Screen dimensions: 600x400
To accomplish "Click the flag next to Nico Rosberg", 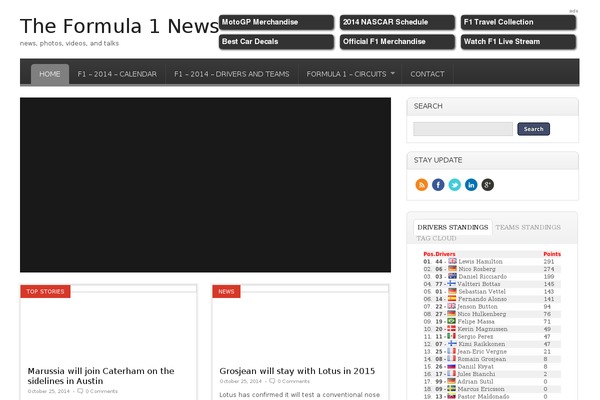I will (x=452, y=269).
